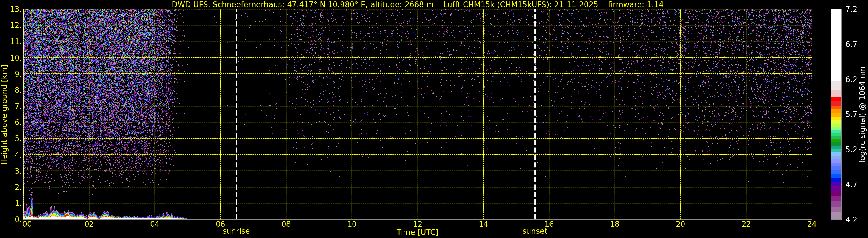The image size is (868, 238).
Task: Click the time axis tick "04"
Action: (155, 224)
